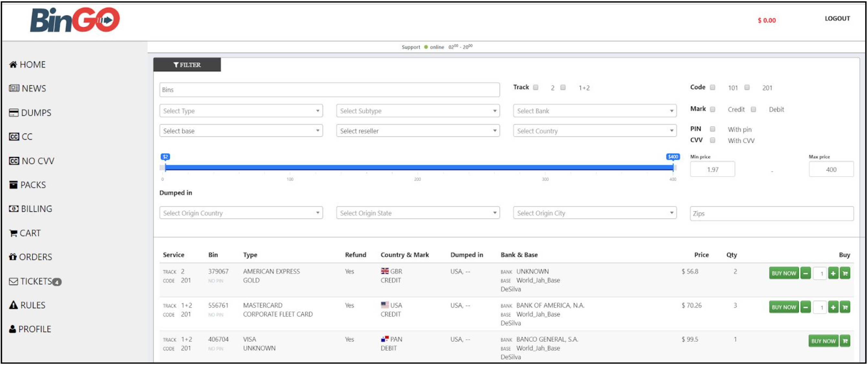
Task: Tick the Track 1+2 checkbox
Action: click(x=563, y=88)
